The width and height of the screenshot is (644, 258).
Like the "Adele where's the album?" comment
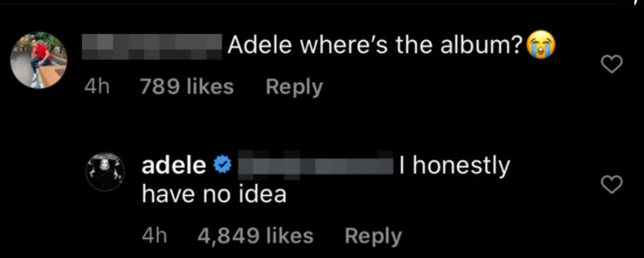612,65
